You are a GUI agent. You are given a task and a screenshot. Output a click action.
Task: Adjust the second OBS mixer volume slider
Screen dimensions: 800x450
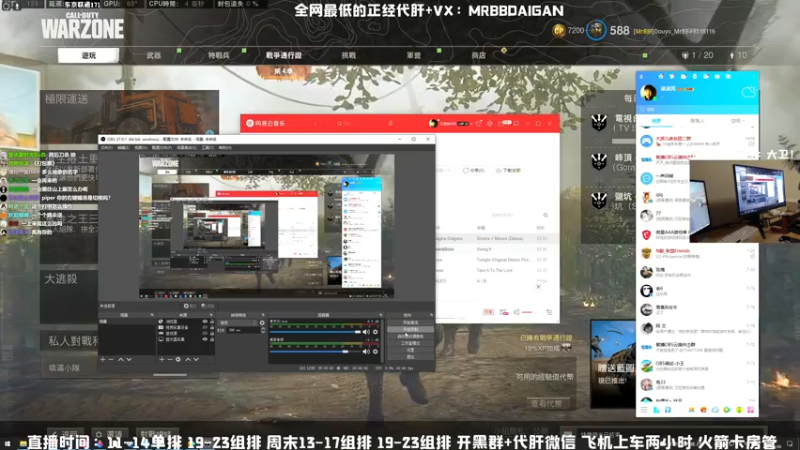point(315,352)
